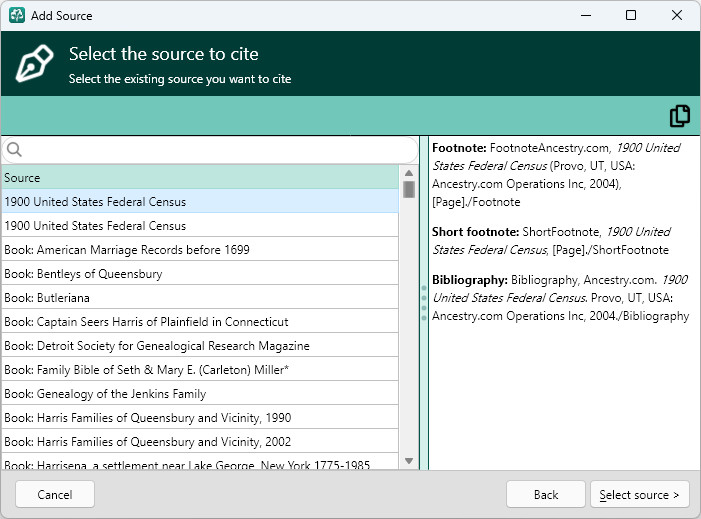The image size is (701, 519).
Task: Click the pen nib header icon
Action: 34,63
